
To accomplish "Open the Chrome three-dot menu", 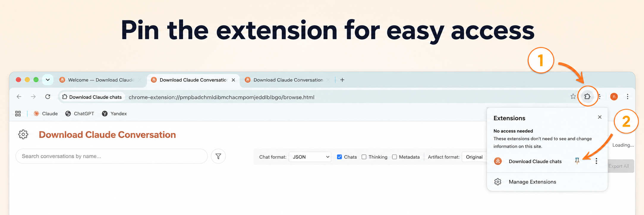I will tap(627, 96).
